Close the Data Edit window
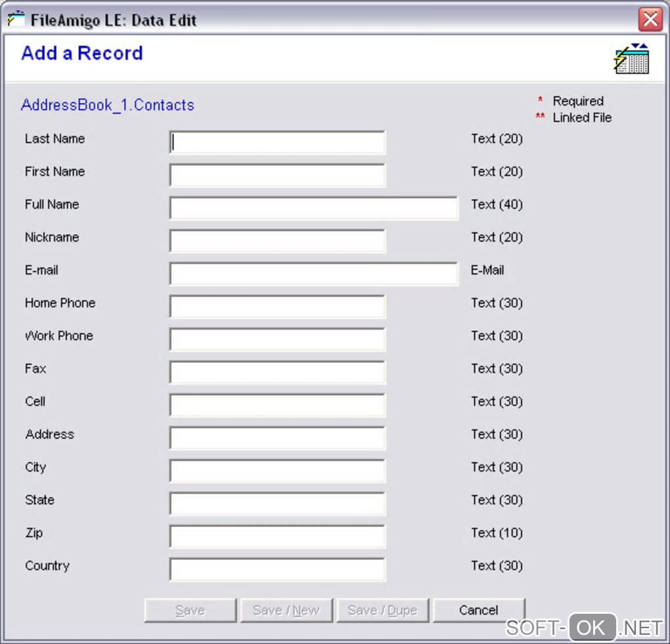670x644 pixels. point(650,19)
